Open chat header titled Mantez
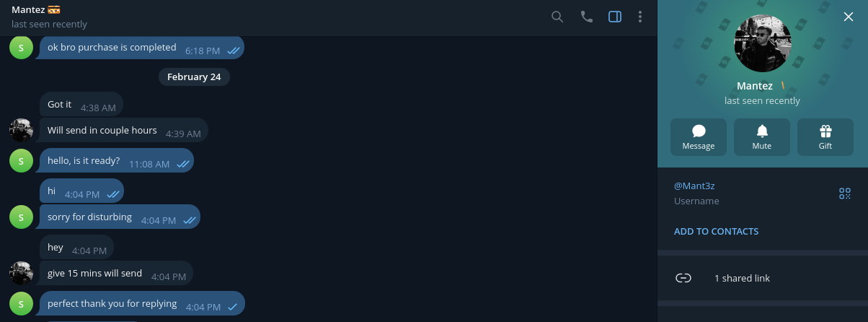 pyautogui.click(x=29, y=10)
